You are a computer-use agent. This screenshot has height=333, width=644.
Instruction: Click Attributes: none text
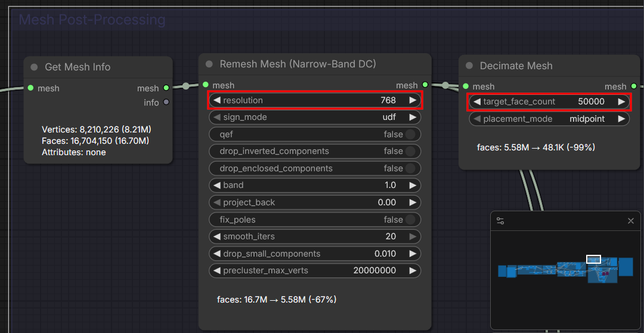point(73,152)
